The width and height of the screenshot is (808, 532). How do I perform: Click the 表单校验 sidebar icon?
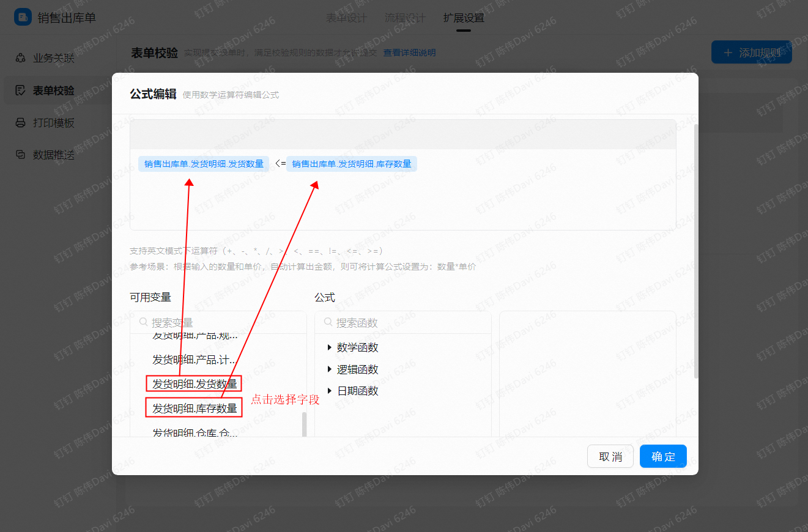21,91
